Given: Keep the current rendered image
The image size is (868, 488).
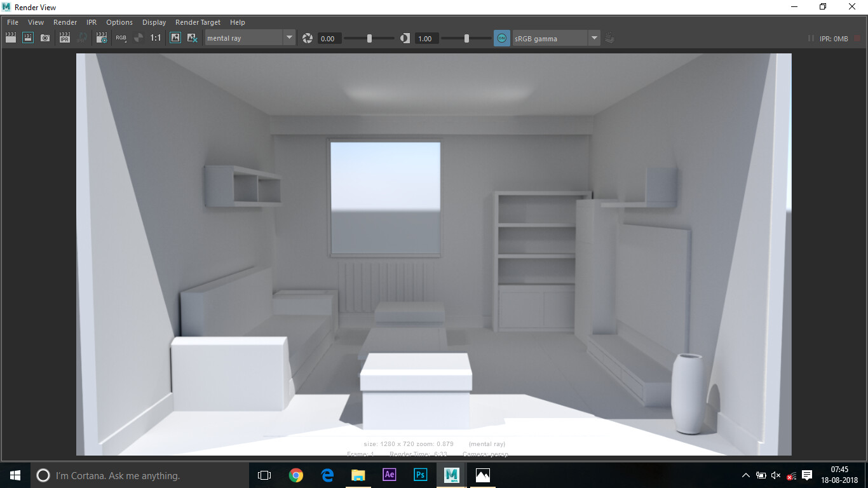Looking at the screenshot, I should (x=175, y=37).
